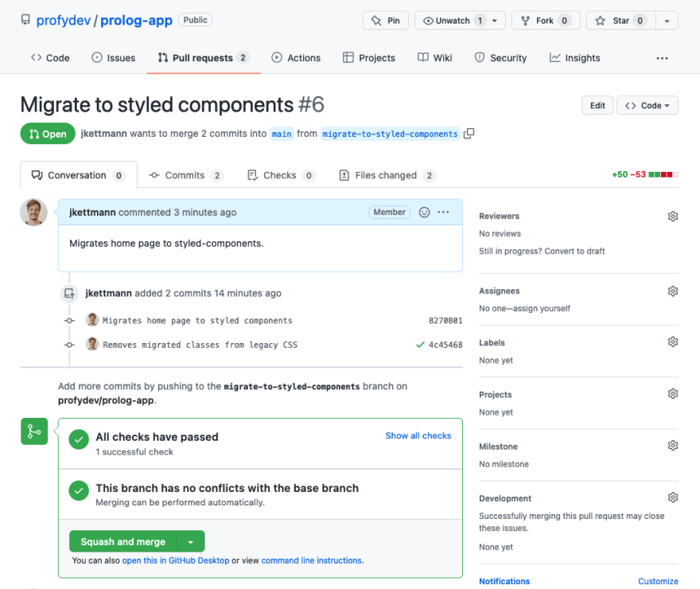This screenshot has height=589, width=700.
Task: Pin the repository
Action: point(386,21)
